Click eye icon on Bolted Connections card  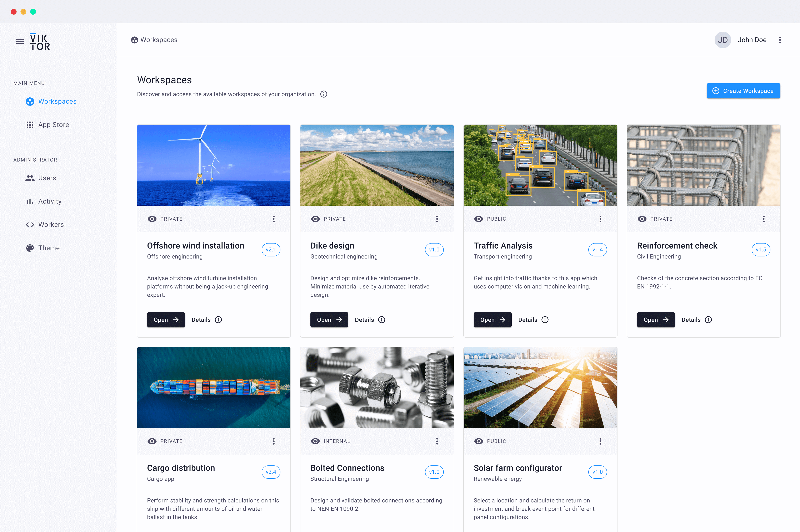pos(315,441)
